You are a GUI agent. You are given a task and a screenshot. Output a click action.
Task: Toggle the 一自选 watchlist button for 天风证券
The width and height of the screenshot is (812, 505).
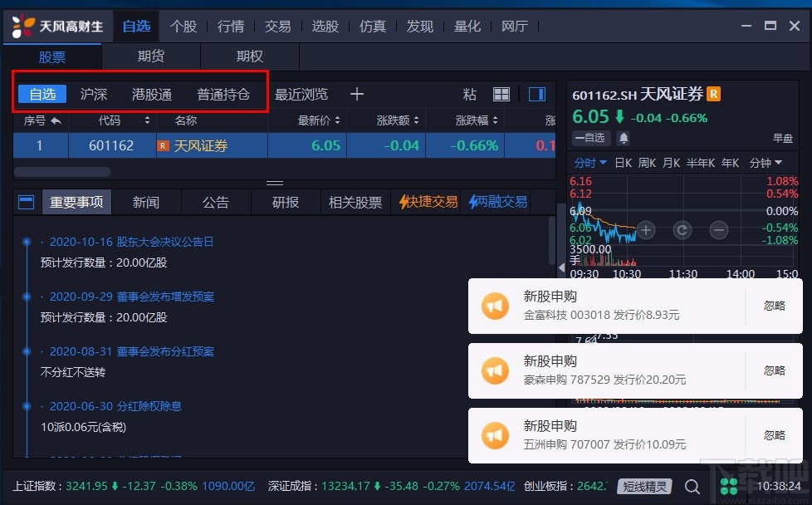tap(591, 138)
